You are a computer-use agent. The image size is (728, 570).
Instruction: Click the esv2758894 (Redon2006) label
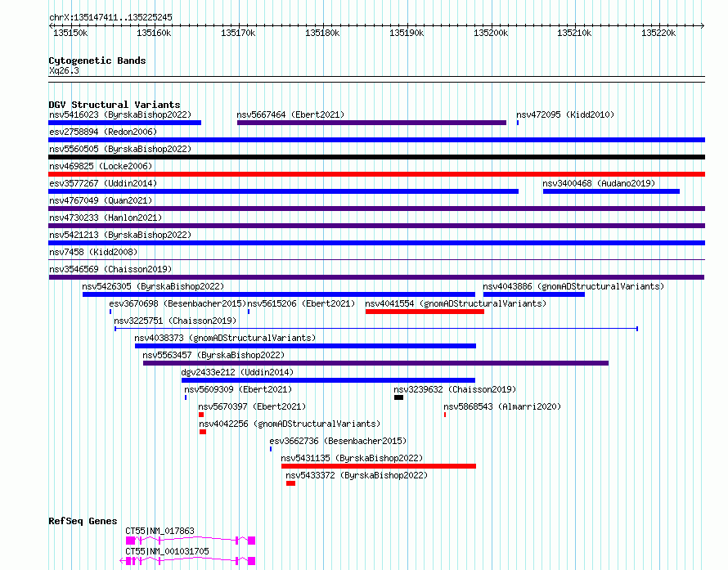tap(103, 132)
